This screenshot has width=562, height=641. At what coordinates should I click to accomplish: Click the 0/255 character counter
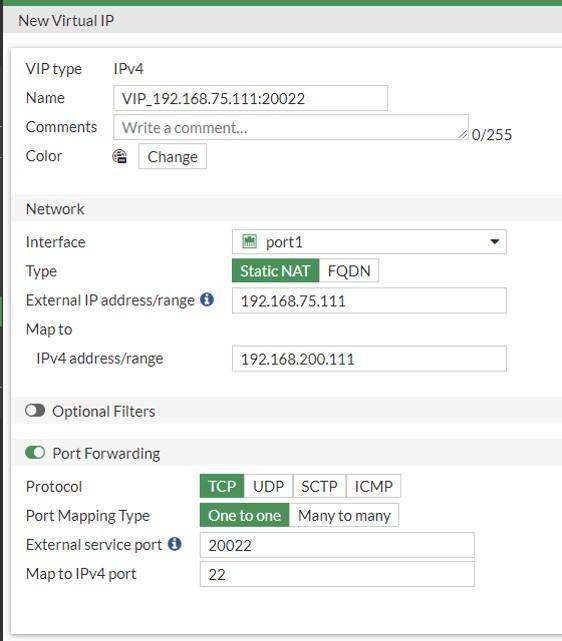[492, 134]
